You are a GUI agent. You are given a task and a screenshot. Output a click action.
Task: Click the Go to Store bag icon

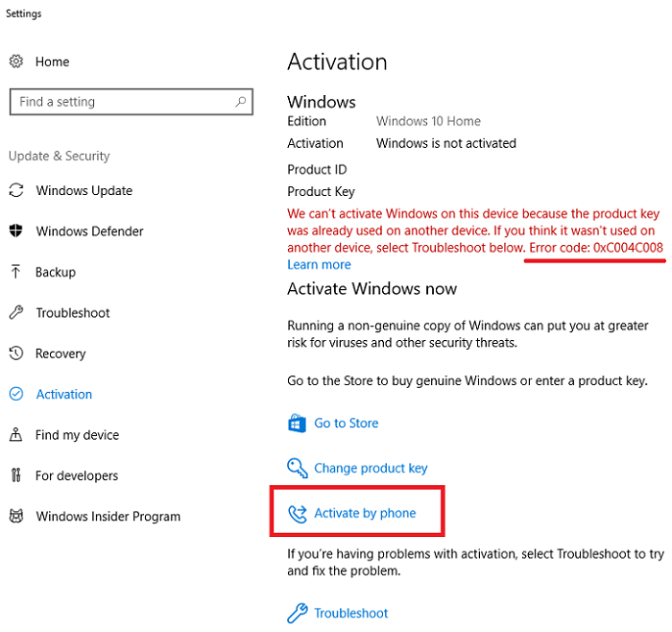[x=297, y=424]
